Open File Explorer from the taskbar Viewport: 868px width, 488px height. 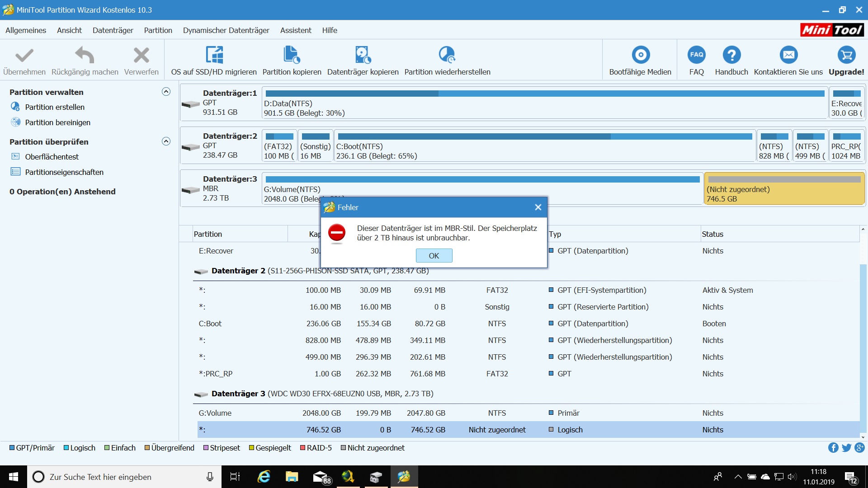point(292,477)
